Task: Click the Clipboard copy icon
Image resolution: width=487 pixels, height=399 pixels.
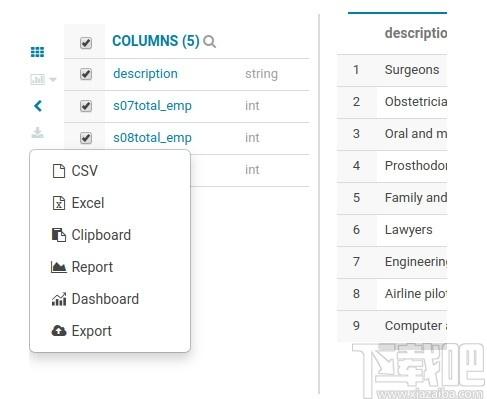Action: (59, 235)
